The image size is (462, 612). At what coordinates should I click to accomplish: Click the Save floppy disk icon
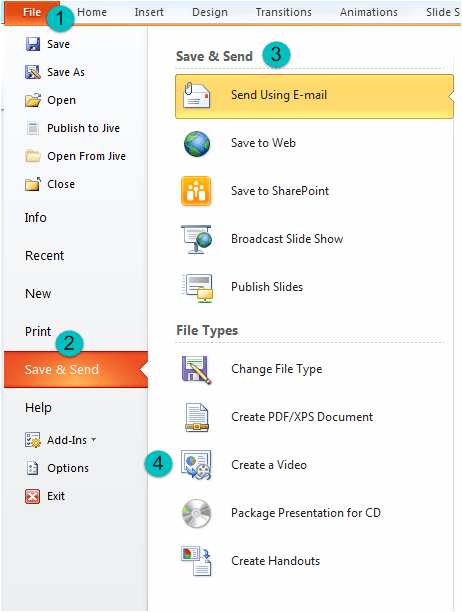click(x=33, y=44)
